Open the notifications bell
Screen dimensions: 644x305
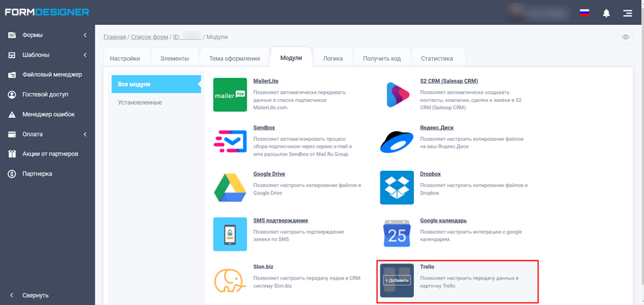(606, 13)
